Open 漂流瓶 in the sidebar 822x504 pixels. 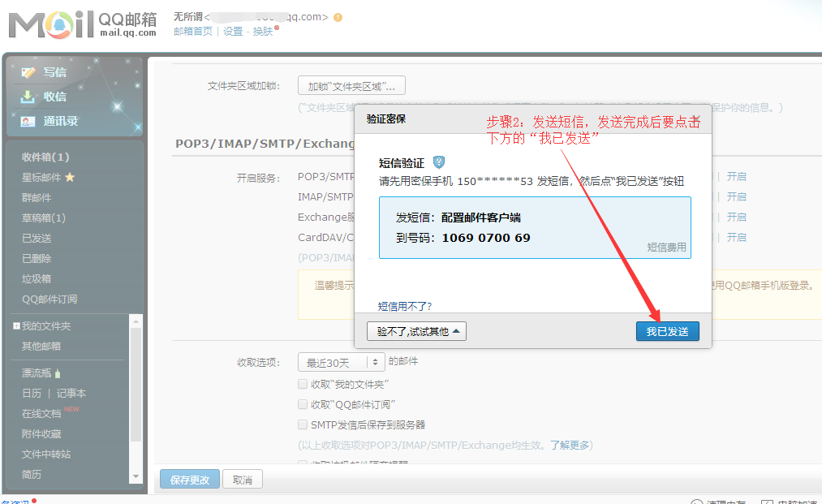pyautogui.click(x=37, y=373)
